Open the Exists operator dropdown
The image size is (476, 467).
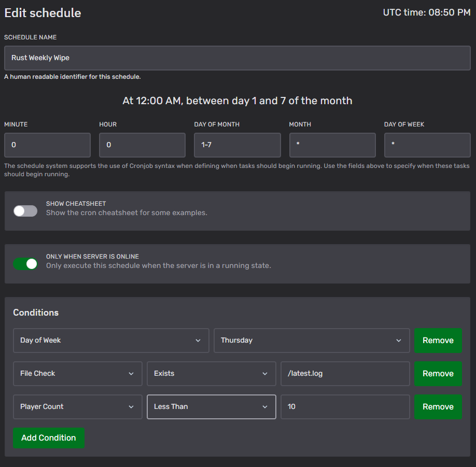211,374
